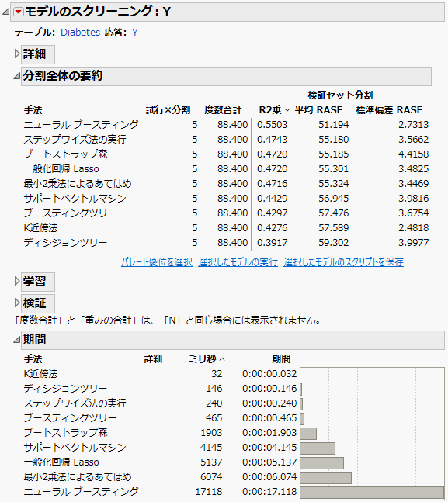Viewport: 448px width, 502px height.
Task: Collapse the 分割全体の要約 section
Action: coord(16,76)
